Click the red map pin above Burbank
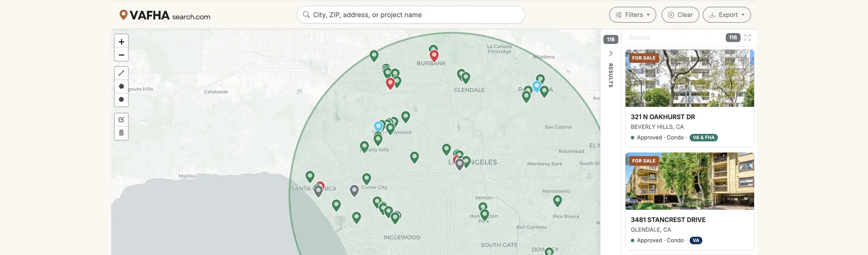This screenshot has height=255, width=868. (x=434, y=56)
